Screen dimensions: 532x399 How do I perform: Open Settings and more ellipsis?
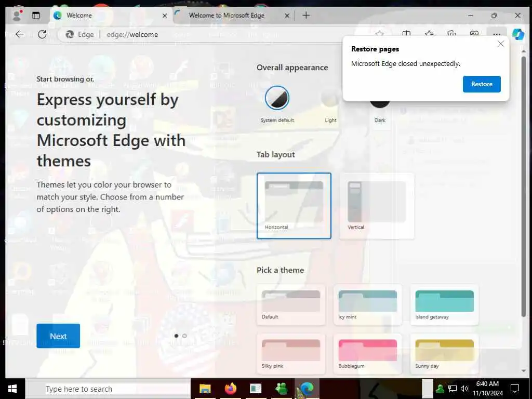(x=497, y=34)
